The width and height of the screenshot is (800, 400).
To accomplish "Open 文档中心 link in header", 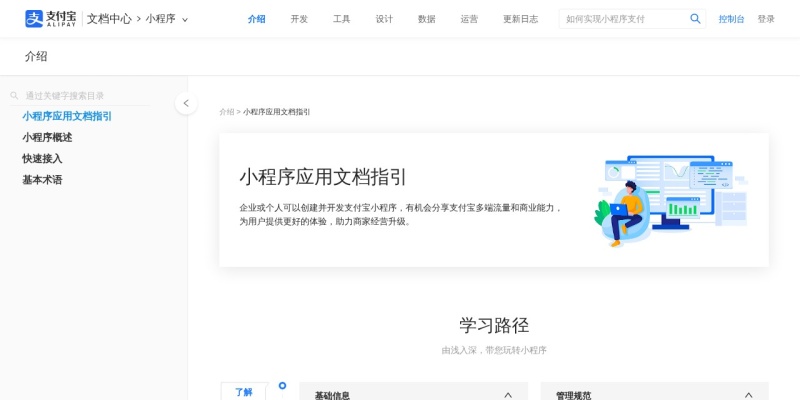I will pos(109,19).
